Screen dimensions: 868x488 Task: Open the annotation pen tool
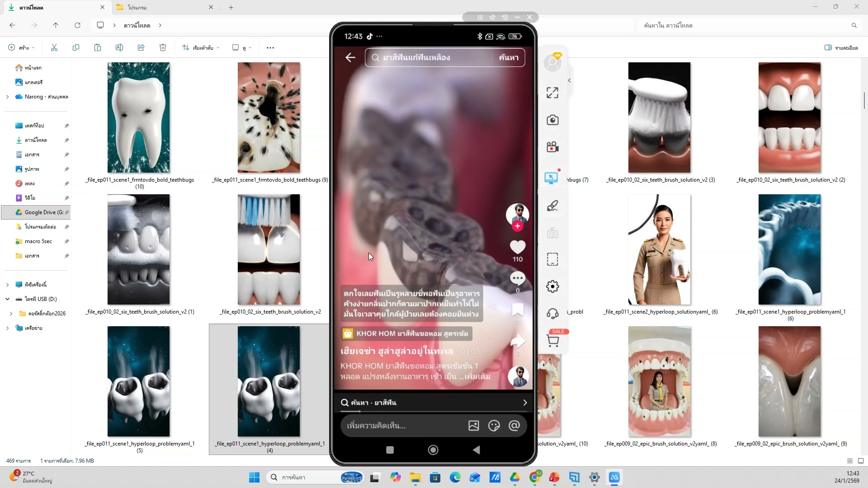(x=552, y=206)
